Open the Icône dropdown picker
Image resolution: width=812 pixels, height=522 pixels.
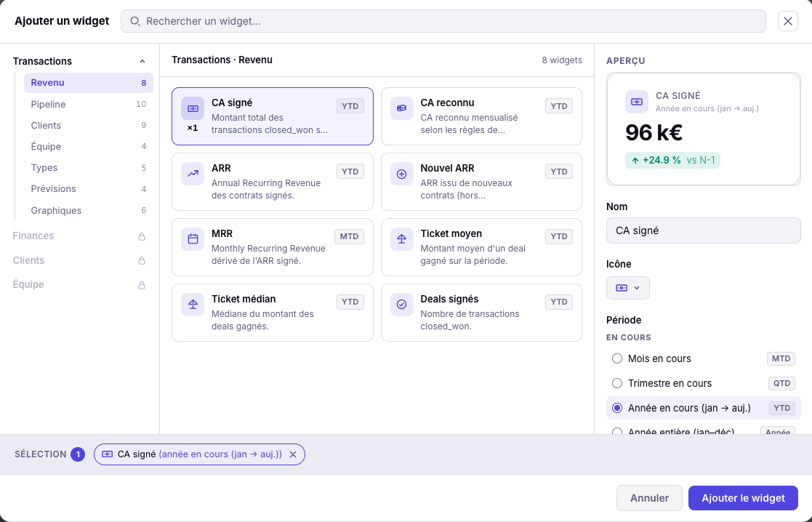[627, 288]
